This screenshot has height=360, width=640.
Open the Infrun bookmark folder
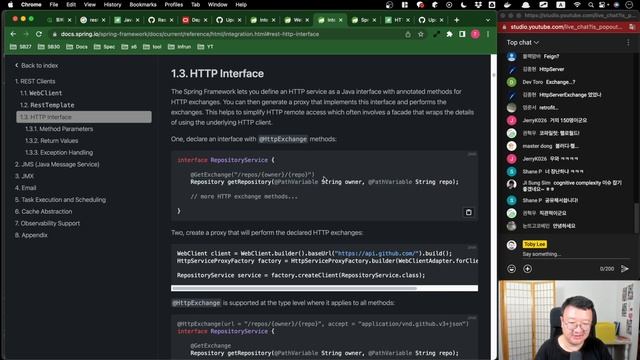click(x=179, y=47)
